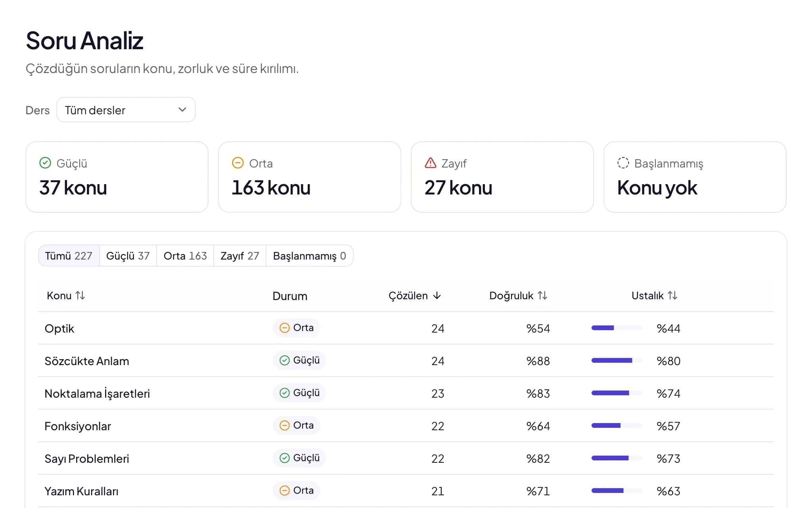The image size is (812, 508).
Task: Switch to the Başlanmamış 0 tab
Action: [x=310, y=256]
